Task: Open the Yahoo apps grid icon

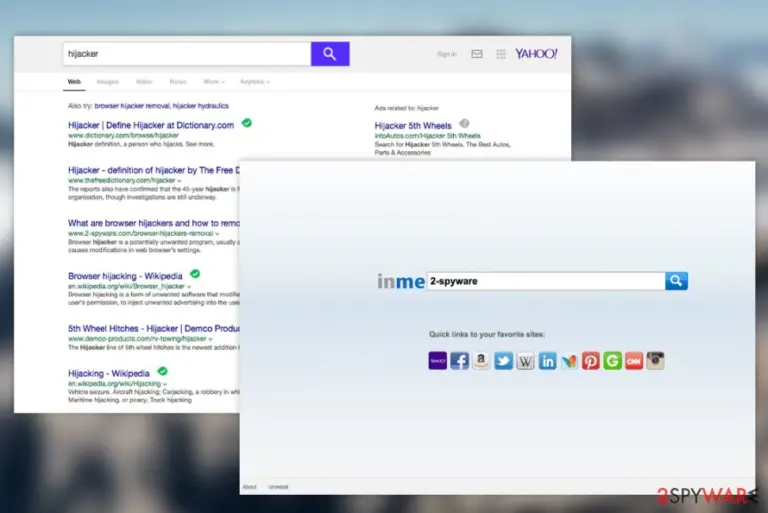Action: (501, 54)
